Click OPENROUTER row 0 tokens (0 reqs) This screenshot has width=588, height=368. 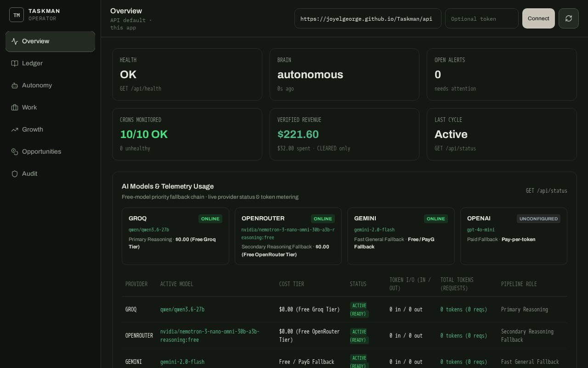pos(464,336)
